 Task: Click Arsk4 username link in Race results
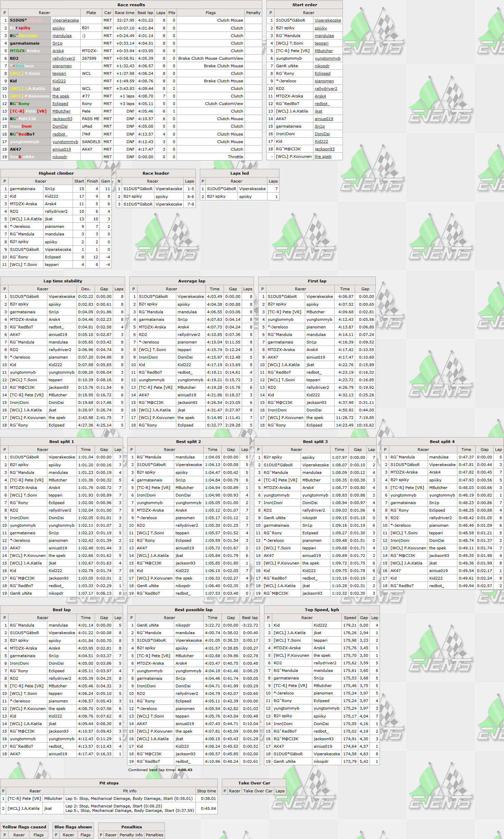(58, 51)
